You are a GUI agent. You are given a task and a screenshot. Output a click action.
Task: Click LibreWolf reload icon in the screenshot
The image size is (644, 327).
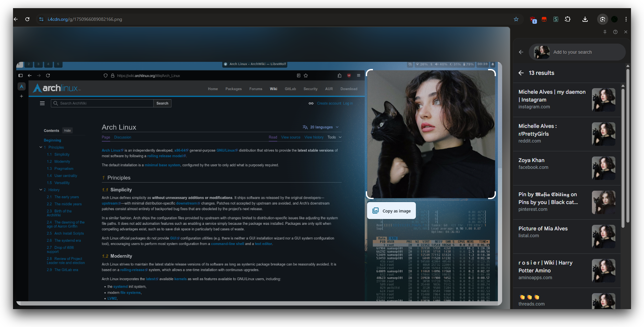click(48, 75)
